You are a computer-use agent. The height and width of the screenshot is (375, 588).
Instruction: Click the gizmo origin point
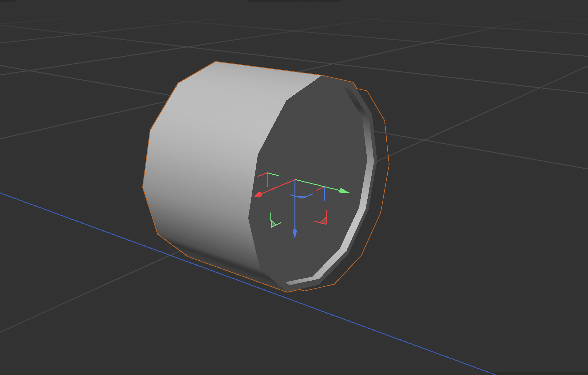click(x=295, y=180)
